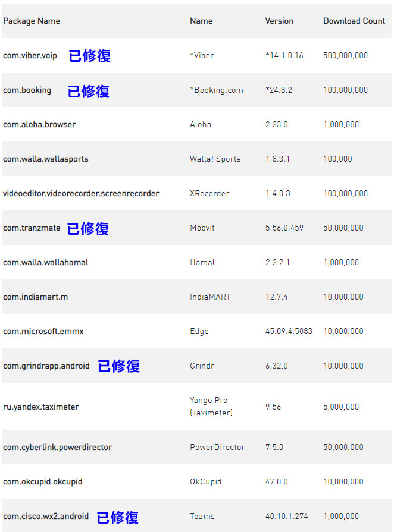This screenshot has width=394, height=532.
Task: Select the com.indiamart.m package name
Action: pos(36,297)
